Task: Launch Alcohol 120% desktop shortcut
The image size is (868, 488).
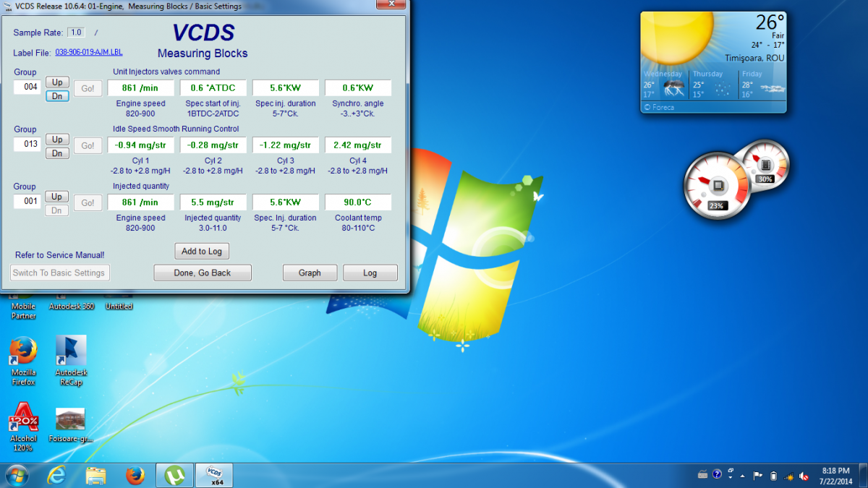Action: (x=23, y=427)
